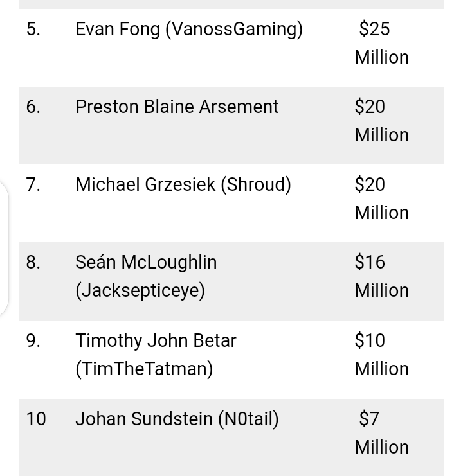Select rank number 10 cell

pos(36,419)
